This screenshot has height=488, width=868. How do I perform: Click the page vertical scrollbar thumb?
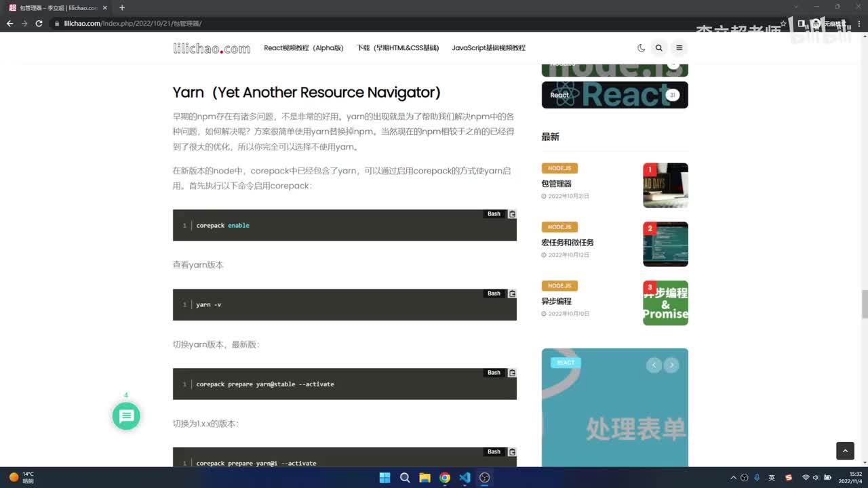864,304
